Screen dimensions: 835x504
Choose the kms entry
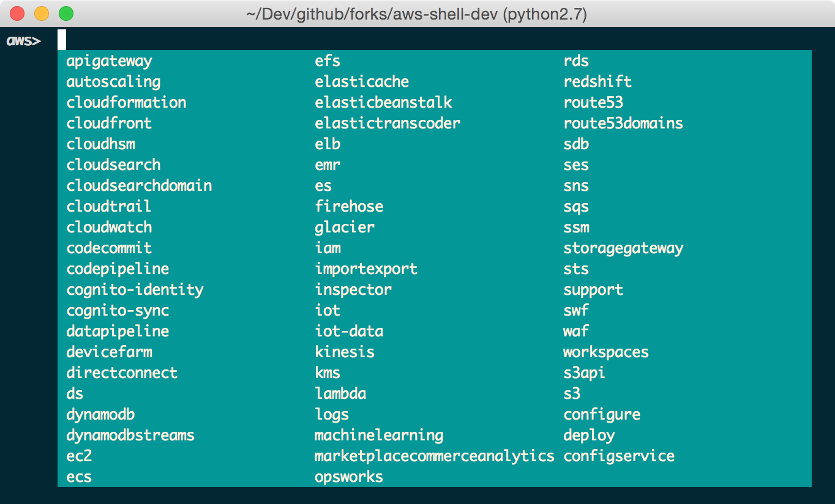[x=328, y=373]
